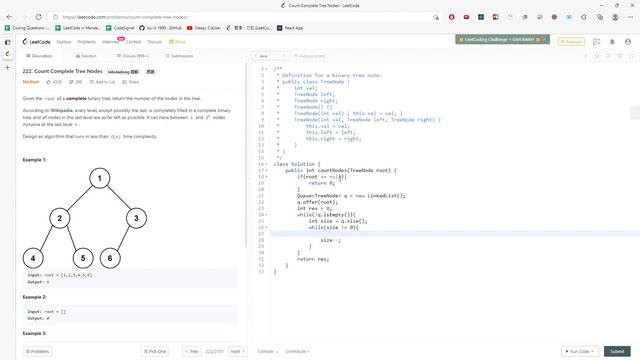Click the description panel vertical scrollbar
This screenshot has width=640, height=360.
(x=246, y=155)
